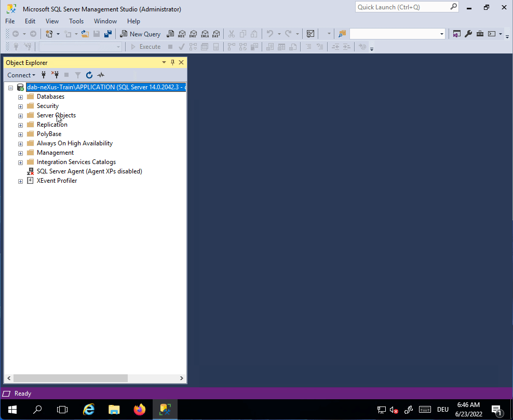Create a new XMLA query
Image resolution: width=513 pixels, height=420 pixels.
point(205,34)
